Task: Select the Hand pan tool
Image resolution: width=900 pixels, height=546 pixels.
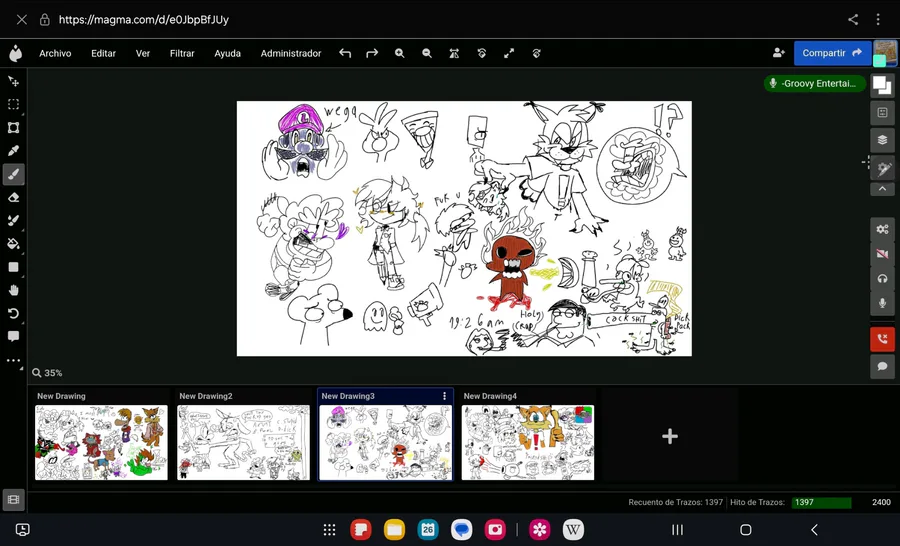Action: (13, 290)
